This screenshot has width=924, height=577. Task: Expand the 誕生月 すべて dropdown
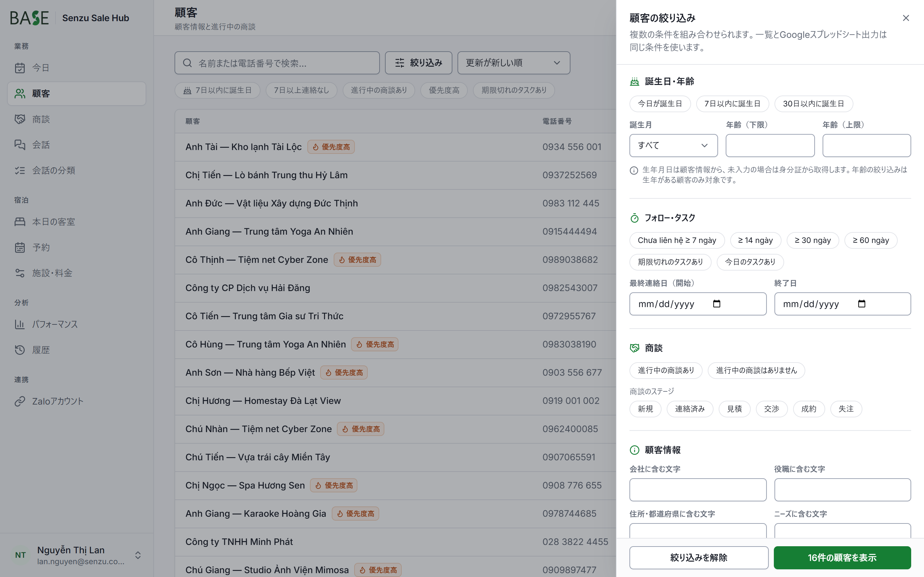point(673,146)
